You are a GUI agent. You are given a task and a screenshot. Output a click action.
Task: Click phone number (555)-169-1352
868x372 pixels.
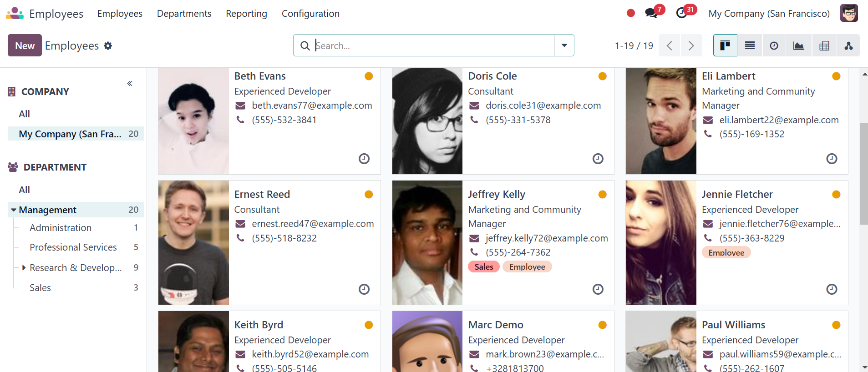click(752, 134)
